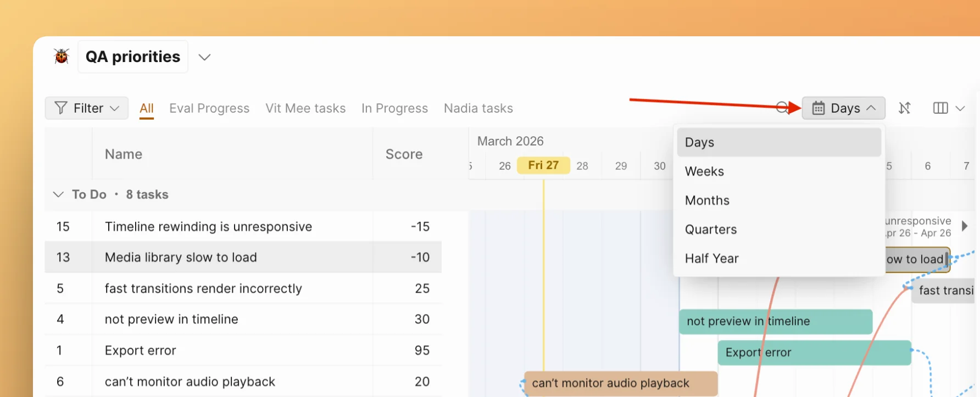Click the calendar icon in Days button
The image size is (980, 397).
tap(818, 108)
